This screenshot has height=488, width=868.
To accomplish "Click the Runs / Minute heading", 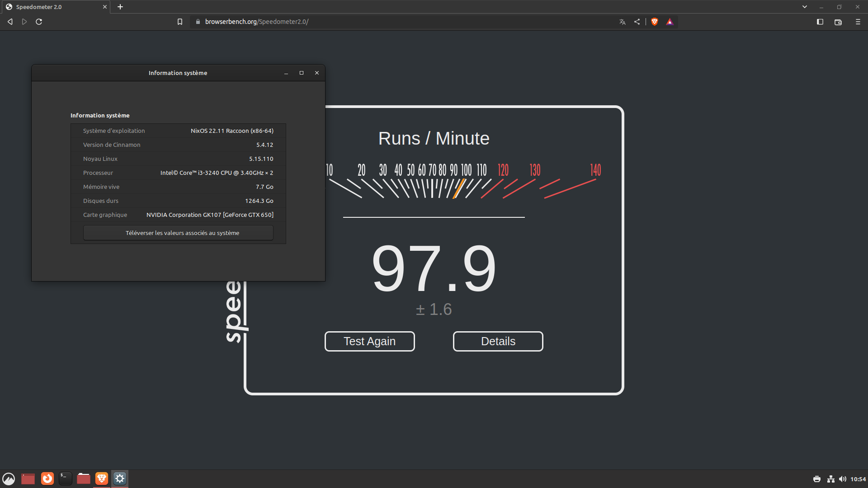I will pos(434,138).
